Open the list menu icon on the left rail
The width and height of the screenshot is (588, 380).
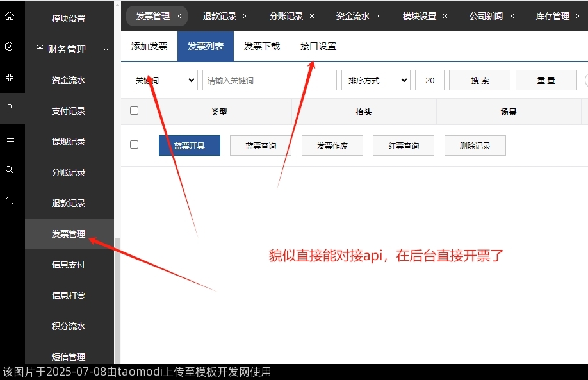(10, 138)
